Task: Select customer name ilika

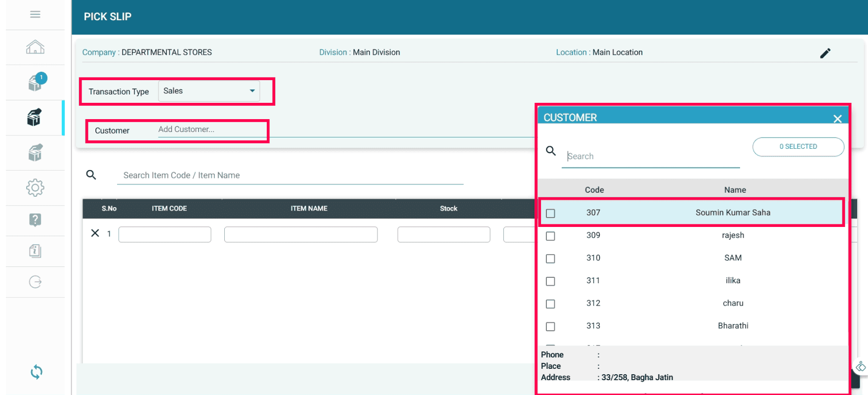Action: (x=733, y=281)
